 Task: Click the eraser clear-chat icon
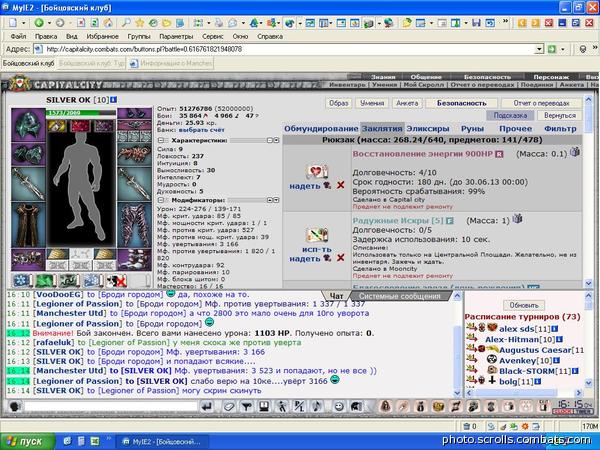229,406
